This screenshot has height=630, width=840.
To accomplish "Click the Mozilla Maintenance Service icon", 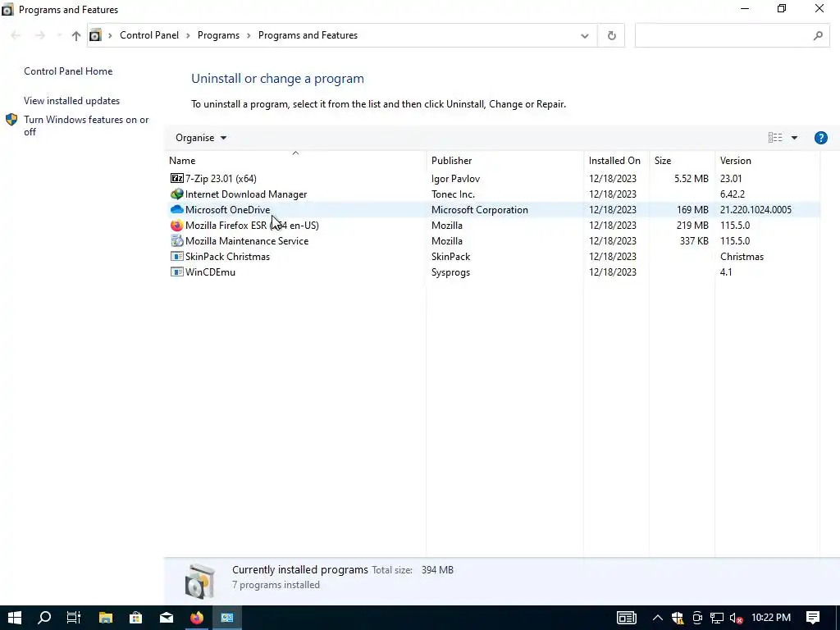I will click(x=177, y=240).
